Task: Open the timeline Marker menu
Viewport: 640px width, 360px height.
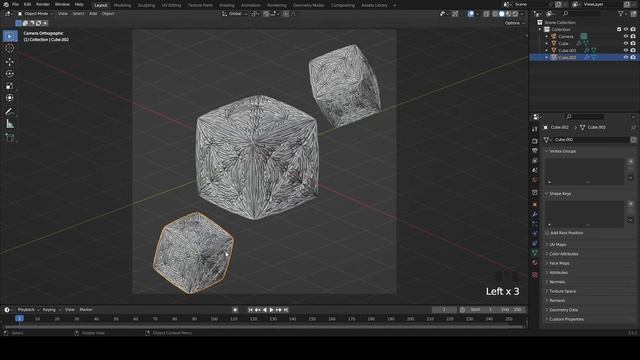Action: tap(86, 310)
